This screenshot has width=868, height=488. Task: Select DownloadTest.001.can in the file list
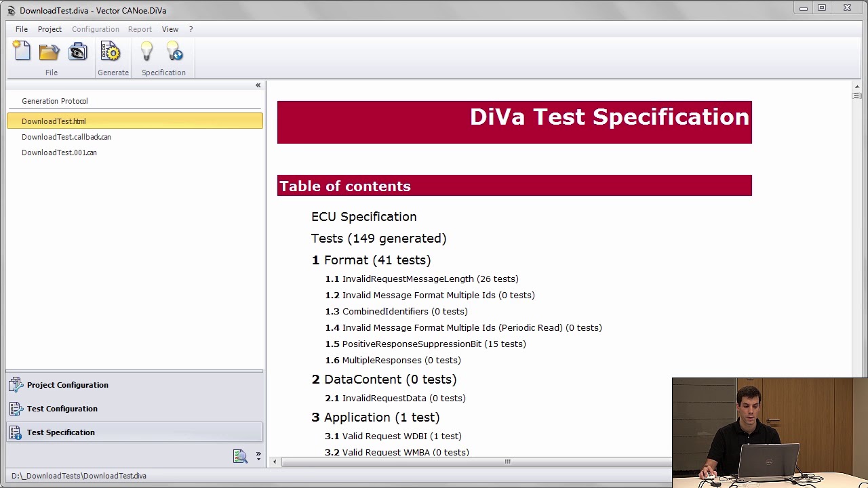tap(59, 152)
